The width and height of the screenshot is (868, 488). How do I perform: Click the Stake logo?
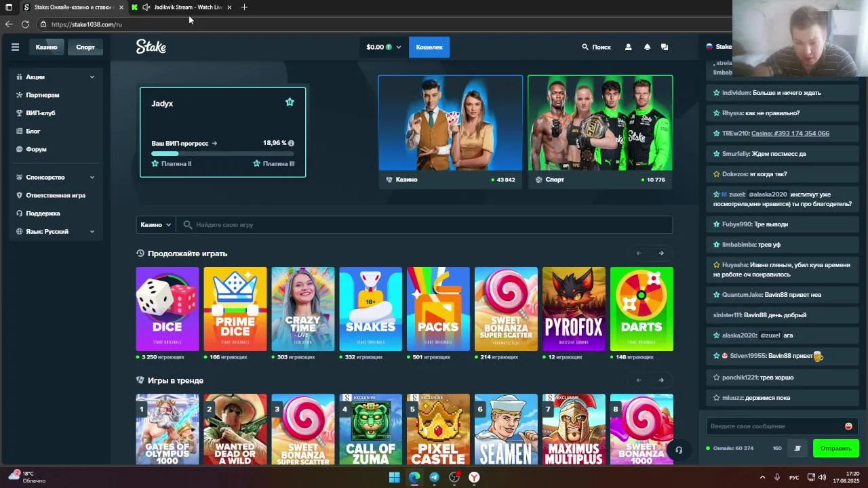click(151, 47)
